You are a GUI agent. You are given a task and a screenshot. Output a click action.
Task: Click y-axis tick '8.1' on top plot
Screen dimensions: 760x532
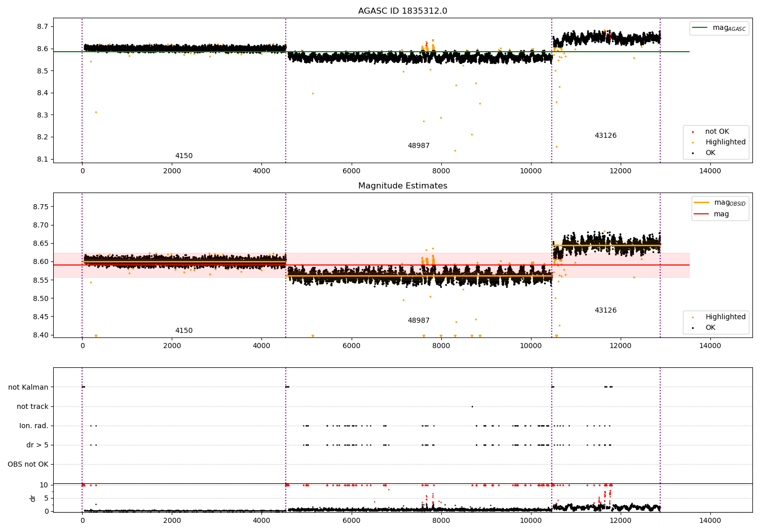[x=42, y=160]
